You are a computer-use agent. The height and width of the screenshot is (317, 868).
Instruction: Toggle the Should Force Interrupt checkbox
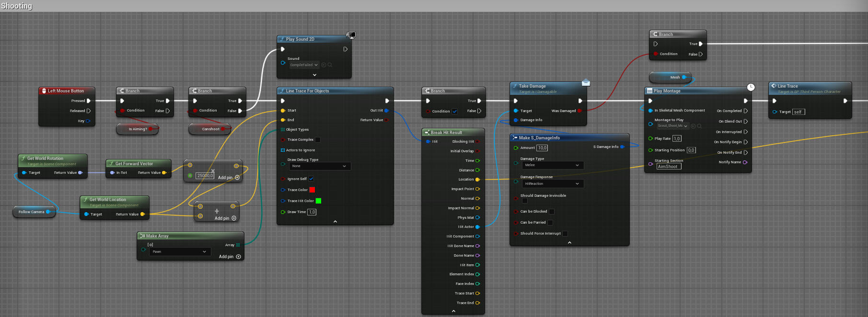(x=565, y=234)
